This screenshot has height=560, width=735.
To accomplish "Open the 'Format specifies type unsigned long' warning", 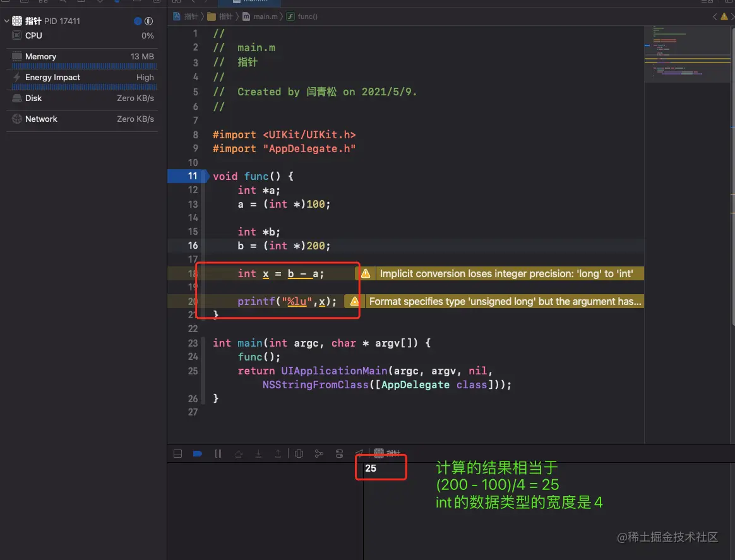I will 505,301.
